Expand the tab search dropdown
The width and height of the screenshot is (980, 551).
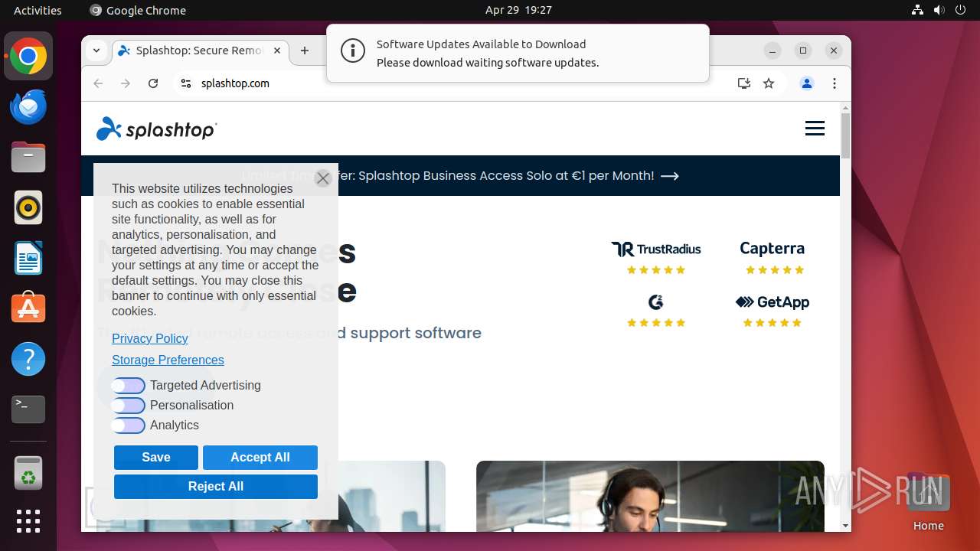(96, 51)
